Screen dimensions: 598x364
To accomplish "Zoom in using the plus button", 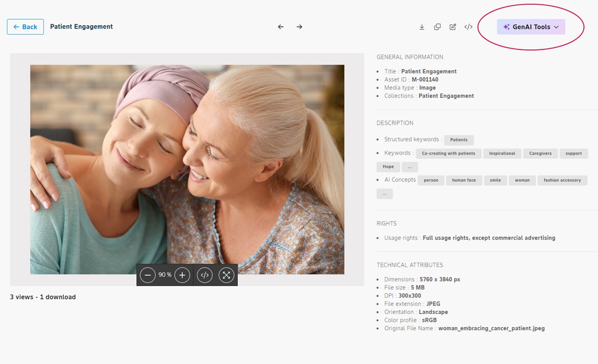I will [x=182, y=275].
